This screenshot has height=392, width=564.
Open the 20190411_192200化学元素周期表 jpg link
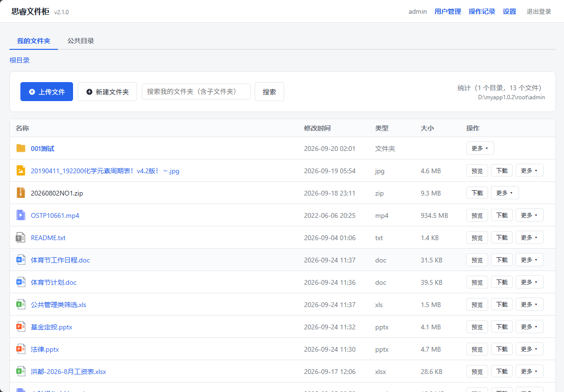(105, 171)
